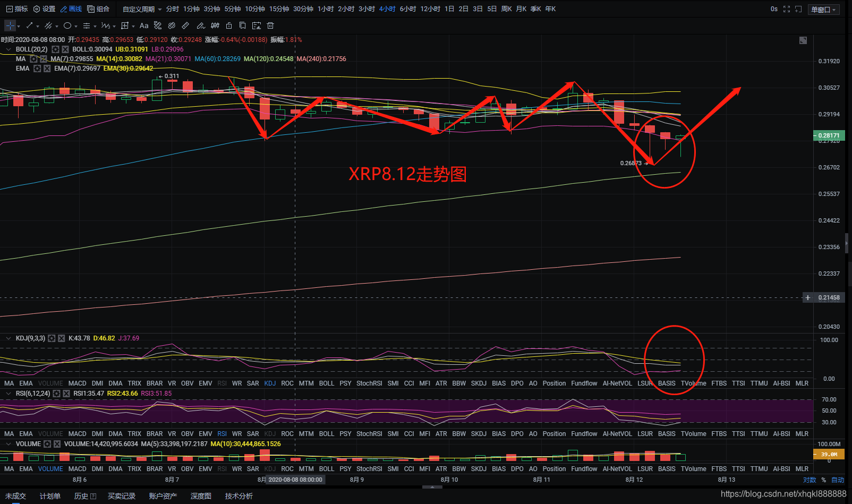Screen dimensions: 852x504
Task: Select the parallel channel drawing tool
Action: tap(48, 25)
